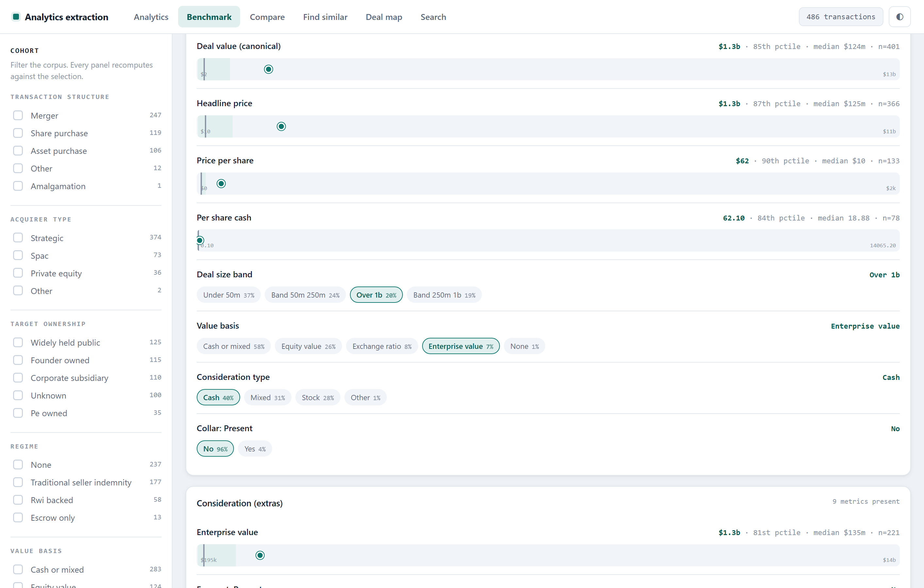Select the Mixed 31% consideration chip
The width and height of the screenshot is (924, 588).
coord(268,398)
